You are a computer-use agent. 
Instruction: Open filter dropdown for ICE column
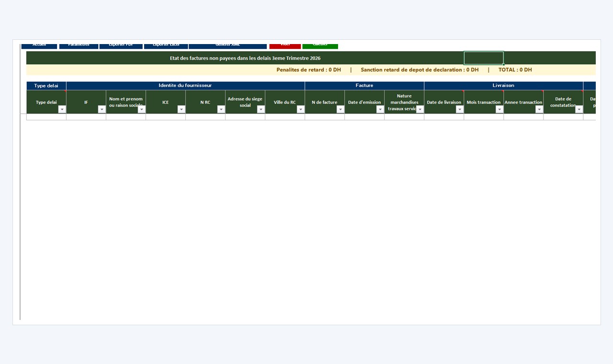(181, 109)
